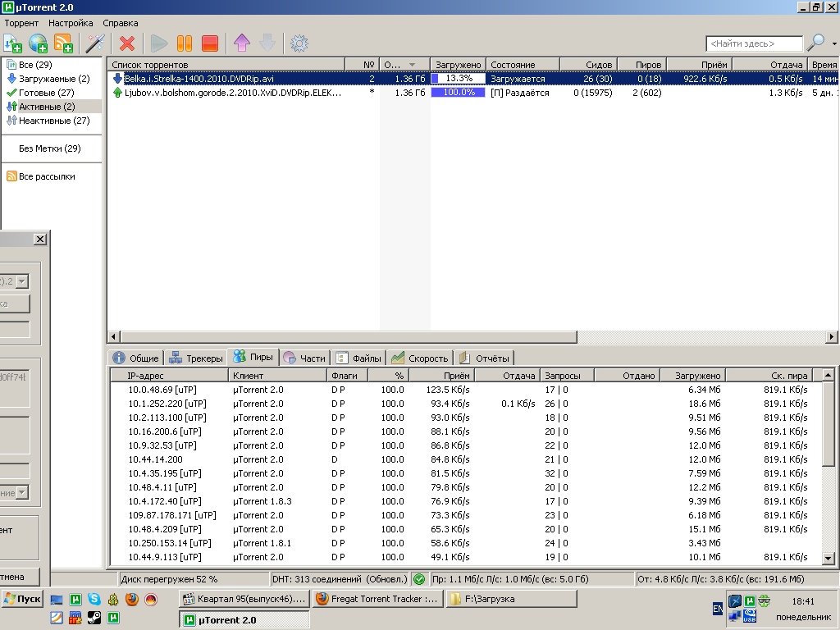The image size is (840, 630).
Task: Switch to Fregat Torrent Tracker taskbar window
Action: 379,599
